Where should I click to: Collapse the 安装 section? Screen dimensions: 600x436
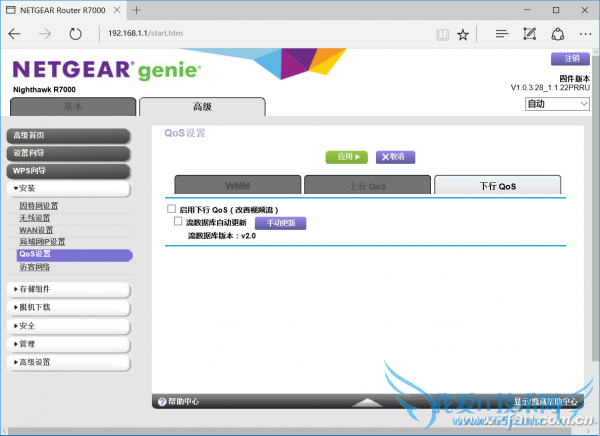68,188
